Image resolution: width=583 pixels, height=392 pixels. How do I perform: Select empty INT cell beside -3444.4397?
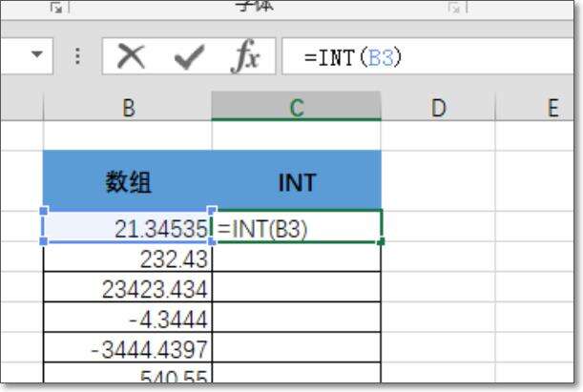(x=297, y=347)
